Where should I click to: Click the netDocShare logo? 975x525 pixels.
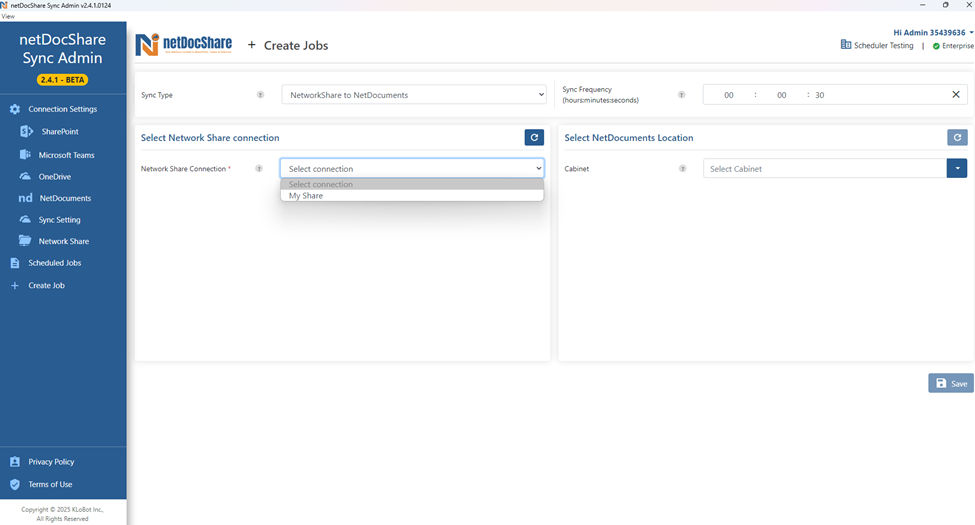coord(184,45)
